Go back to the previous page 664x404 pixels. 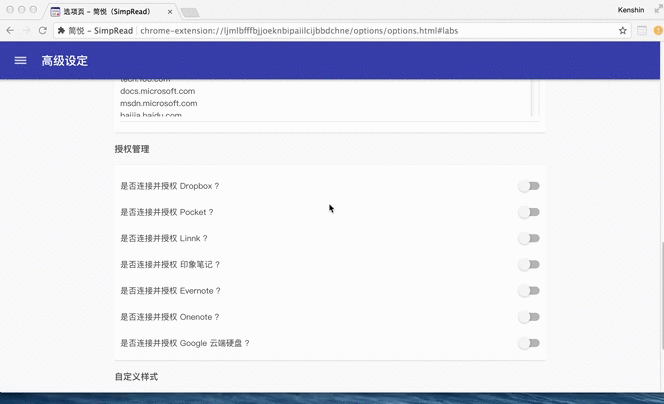[10, 30]
